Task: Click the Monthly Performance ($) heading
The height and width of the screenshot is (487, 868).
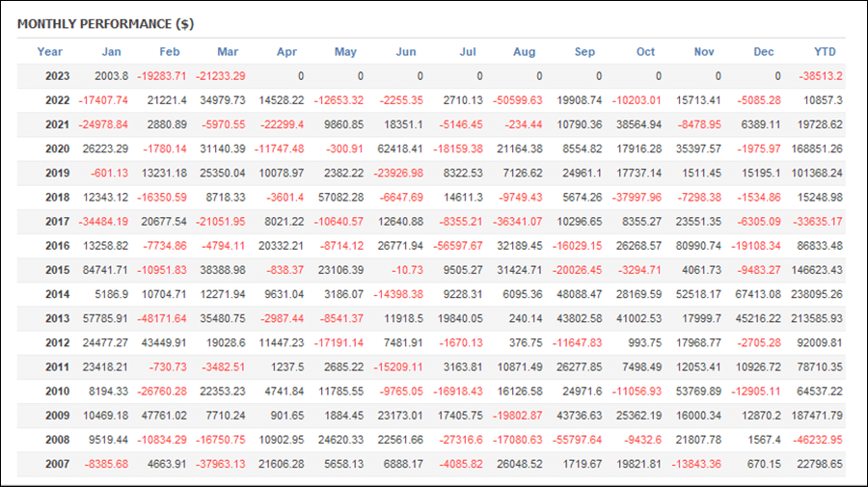Action: point(106,24)
